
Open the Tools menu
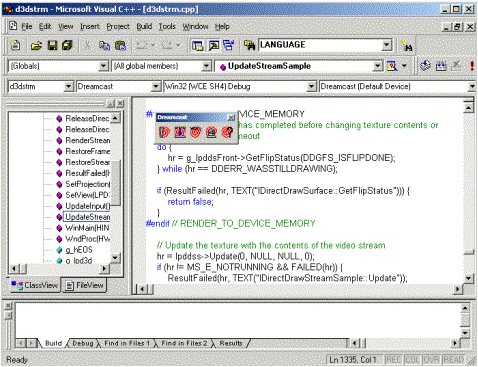point(167,26)
